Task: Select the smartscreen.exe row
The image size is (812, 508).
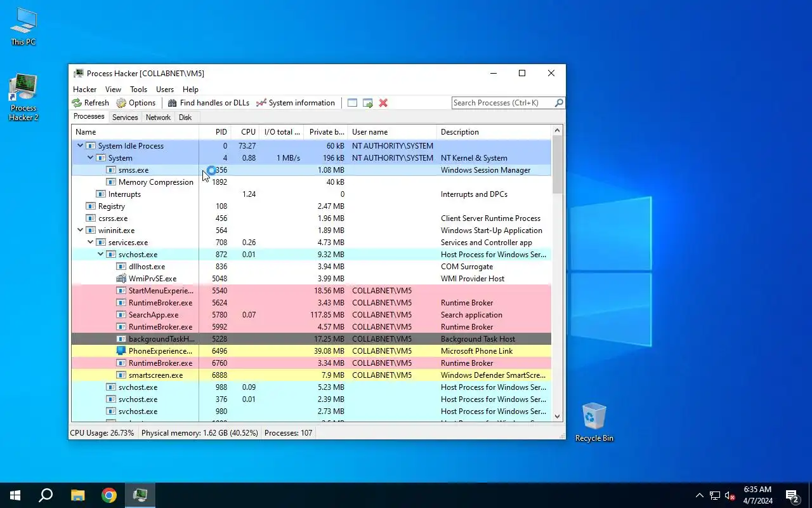Action: [311, 375]
